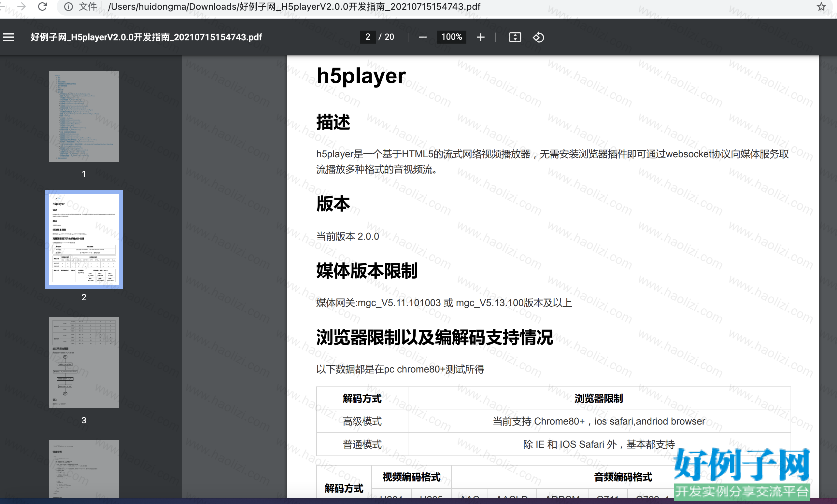837x504 pixels.
Task: Click the 浏览器限制 table header
Action: point(599,399)
